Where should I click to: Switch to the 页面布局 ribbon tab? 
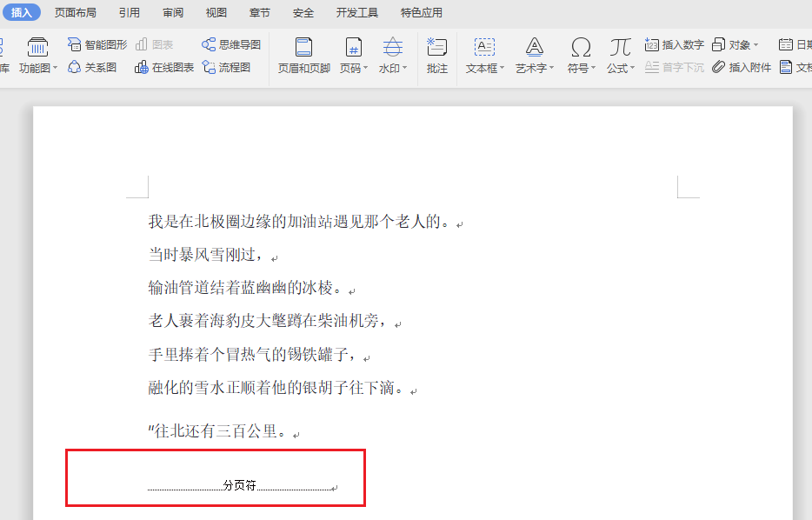[x=75, y=12]
